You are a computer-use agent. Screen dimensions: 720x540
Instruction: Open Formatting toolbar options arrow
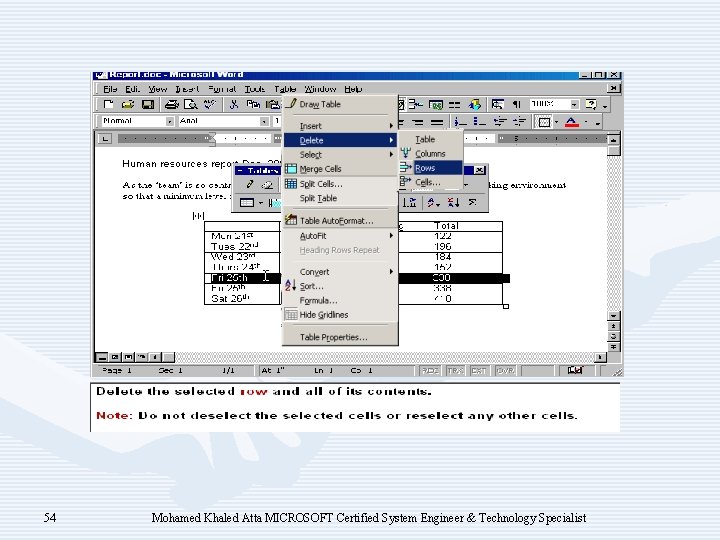[x=597, y=122]
